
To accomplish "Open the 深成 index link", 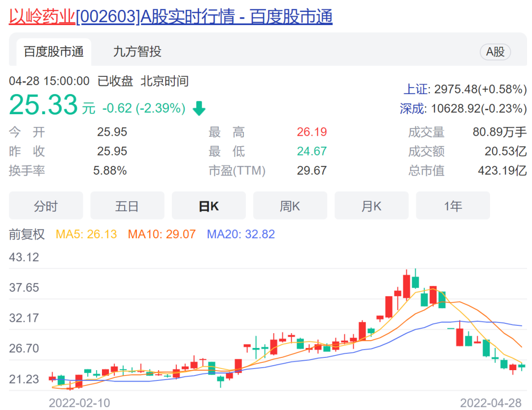I will 411,108.
